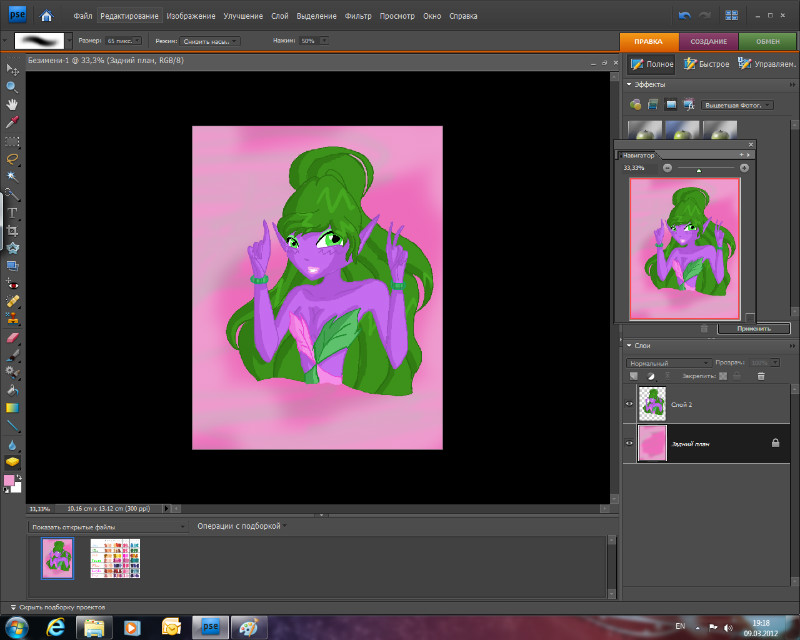Pick the Eyedropper tool
This screenshot has height=640, width=800.
point(13,122)
